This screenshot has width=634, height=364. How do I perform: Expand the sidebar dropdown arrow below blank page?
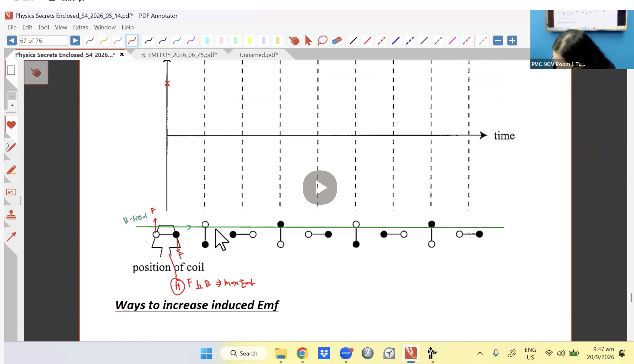pos(12,105)
